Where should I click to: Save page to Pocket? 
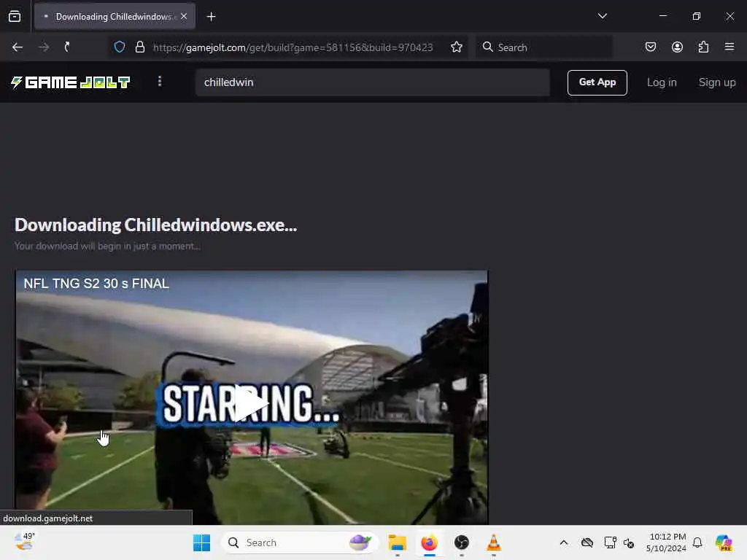coord(650,47)
